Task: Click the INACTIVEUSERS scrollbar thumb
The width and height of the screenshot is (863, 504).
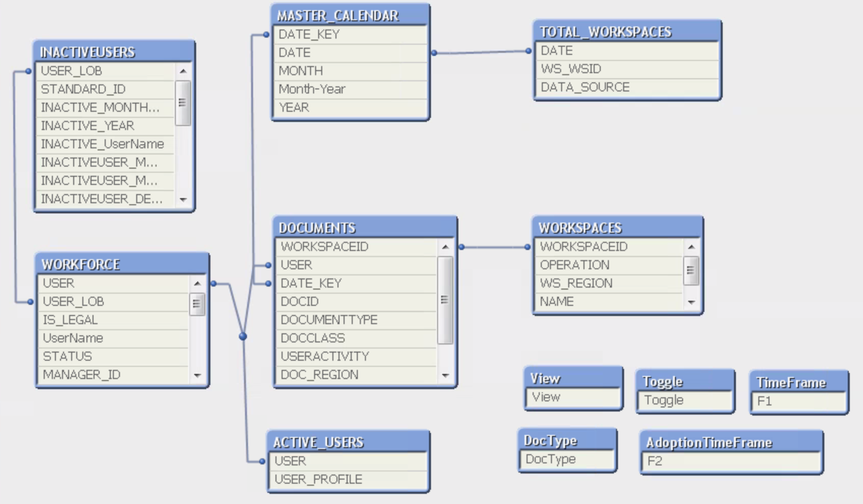Action: (x=183, y=103)
